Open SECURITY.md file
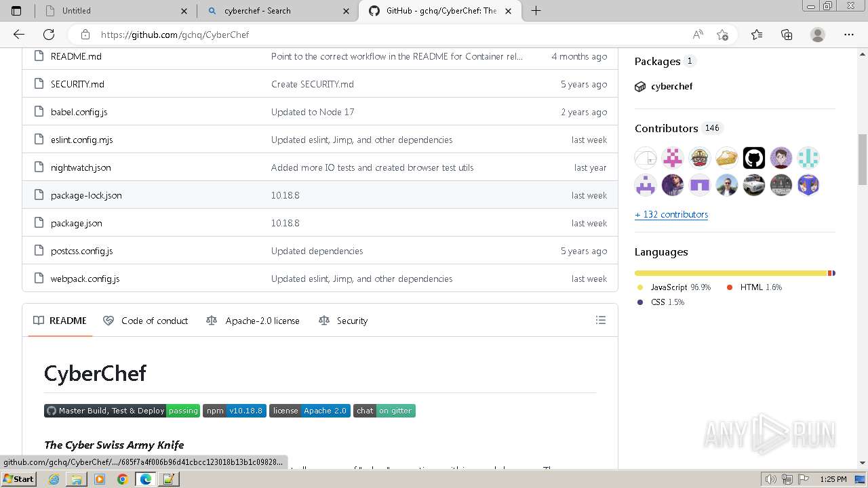Image resolution: width=868 pixels, height=488 pixels. [77, 84]
